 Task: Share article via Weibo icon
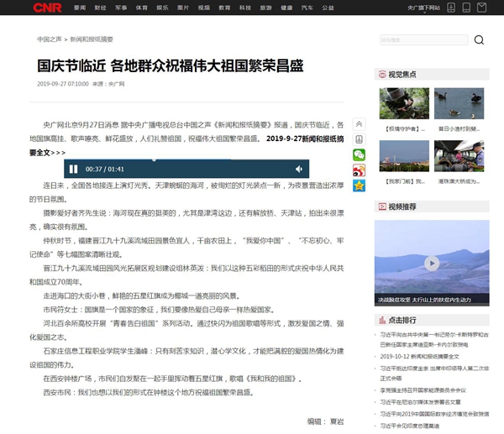[x=359, y=170]
